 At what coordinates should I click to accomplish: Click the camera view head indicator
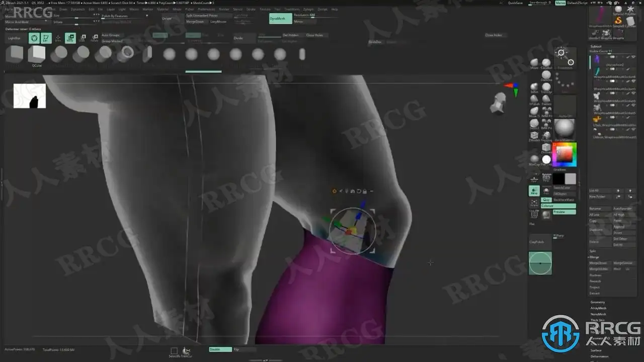coord(499,103)
